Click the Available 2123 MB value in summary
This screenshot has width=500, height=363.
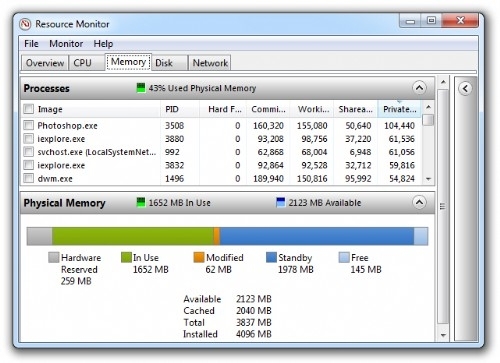pyautogui.click(x=254, y=299)
